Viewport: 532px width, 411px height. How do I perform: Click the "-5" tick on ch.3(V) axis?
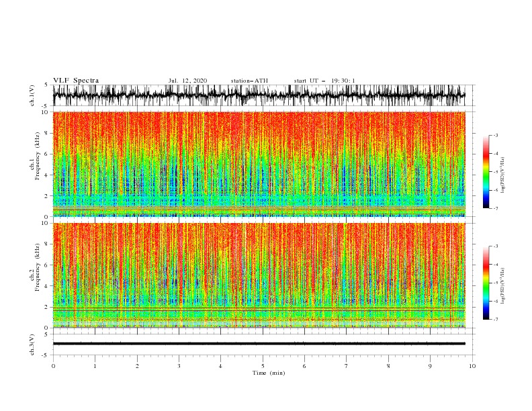click(46, 355)
